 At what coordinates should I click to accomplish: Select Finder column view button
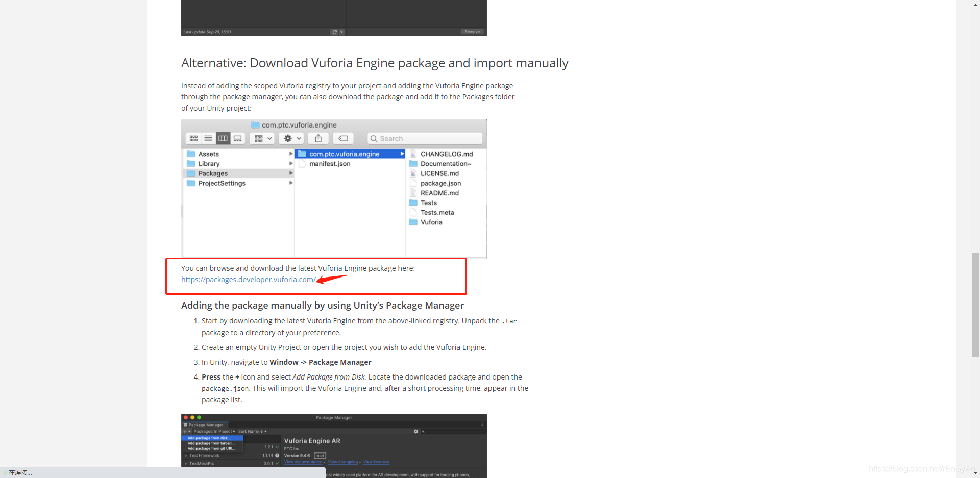223,138
